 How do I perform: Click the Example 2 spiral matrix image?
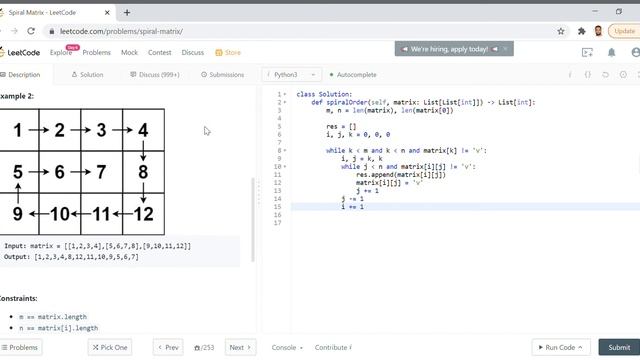82,172
